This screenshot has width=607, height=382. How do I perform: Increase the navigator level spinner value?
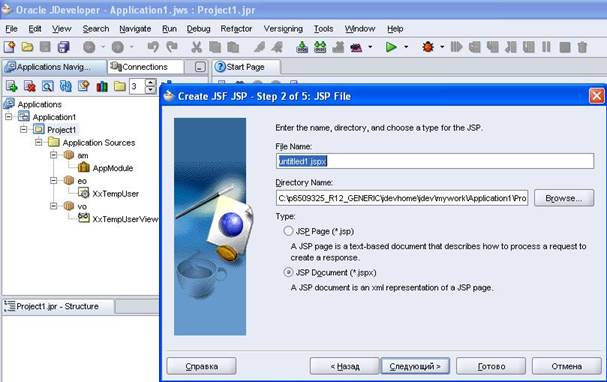click(x=151, y=82)
